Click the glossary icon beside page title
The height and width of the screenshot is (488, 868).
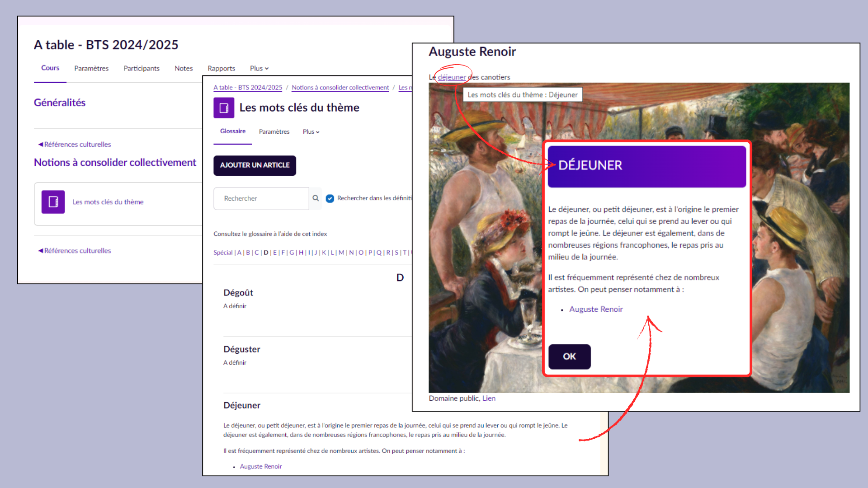(224, 108)
